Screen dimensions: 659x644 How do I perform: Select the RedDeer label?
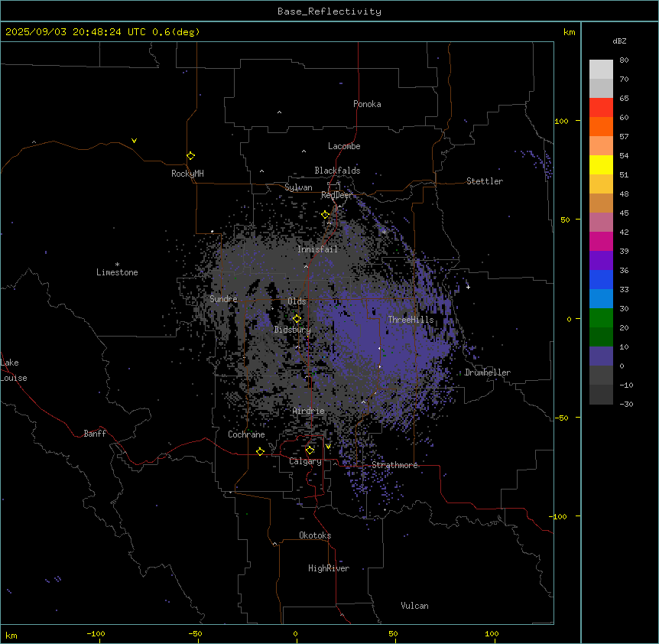click(x=336, y=195)
